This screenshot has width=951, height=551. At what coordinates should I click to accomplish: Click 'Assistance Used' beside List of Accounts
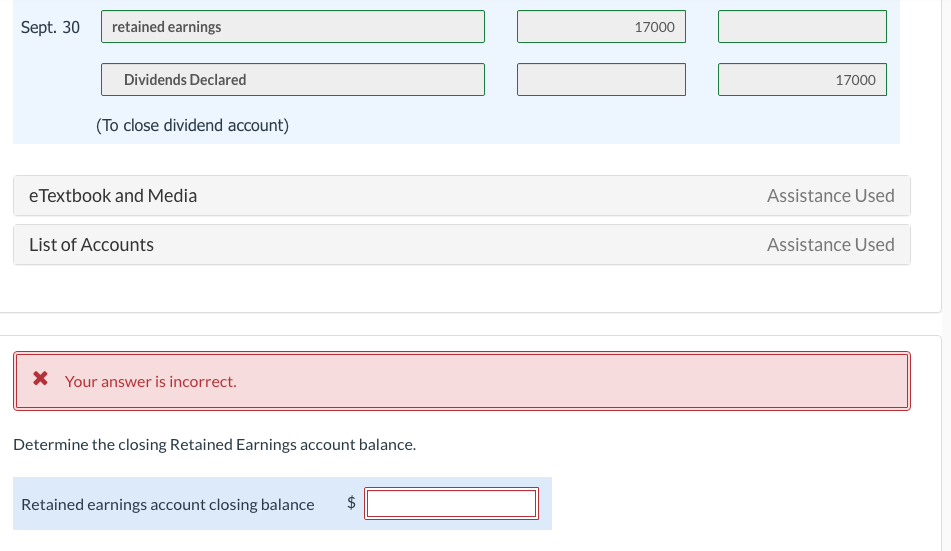point(830,245)
